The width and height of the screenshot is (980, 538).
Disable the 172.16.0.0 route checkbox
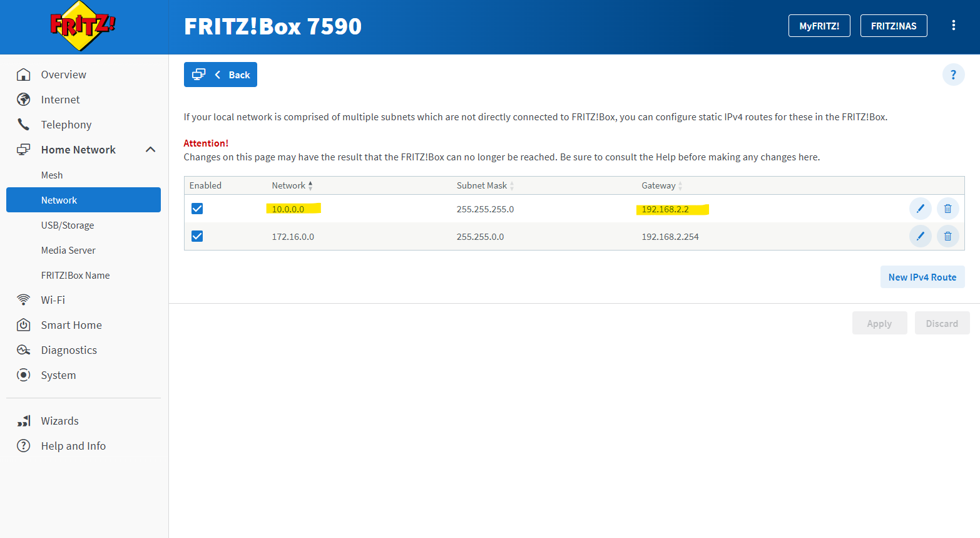[x=197, y=236]
